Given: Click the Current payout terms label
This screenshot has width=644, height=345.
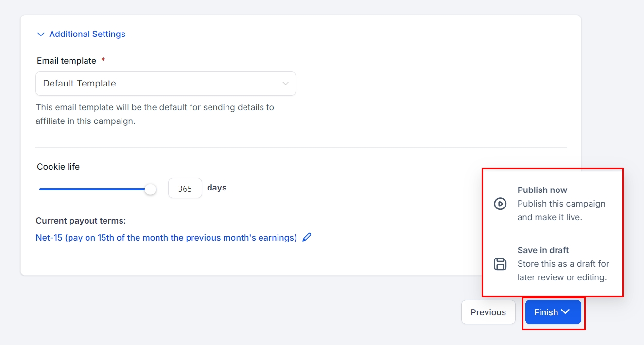Looking at the screenshot, I should pos(81,221).
